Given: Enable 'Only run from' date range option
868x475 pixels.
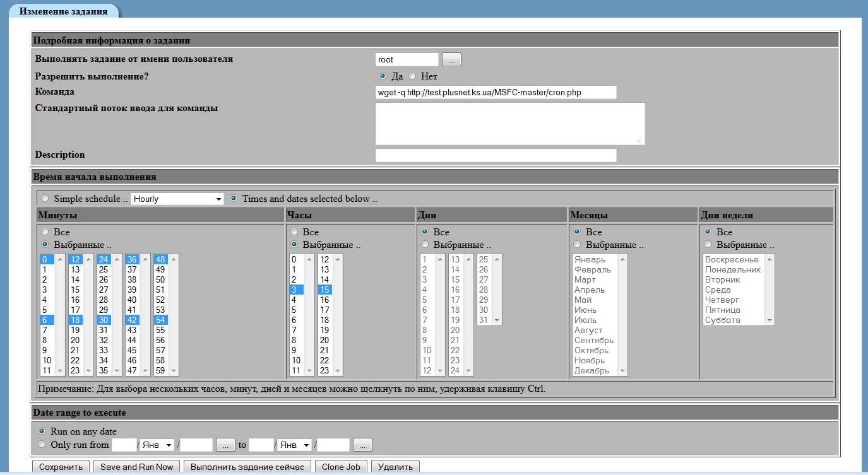Looking at the screenshot, I should [x=42, y=445].
